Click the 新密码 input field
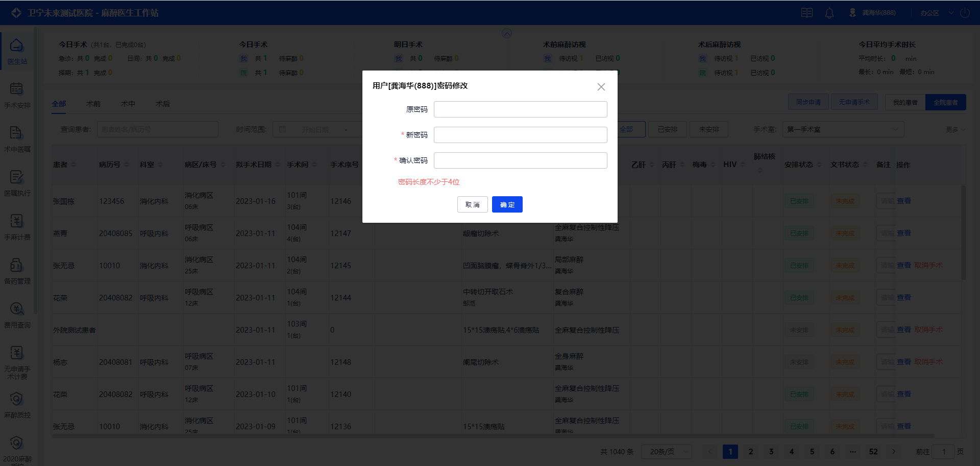This screenshot has width=980, height=466. 520,135
